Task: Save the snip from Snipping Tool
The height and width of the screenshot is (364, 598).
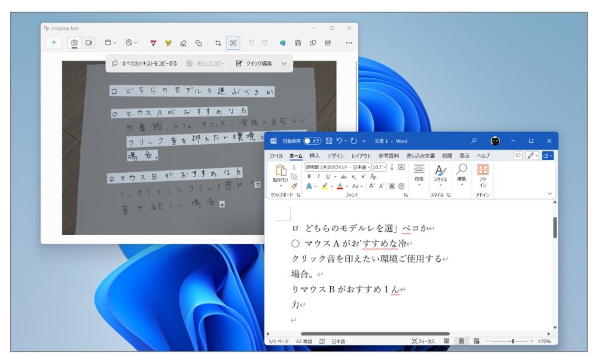Action: [298, 43]
